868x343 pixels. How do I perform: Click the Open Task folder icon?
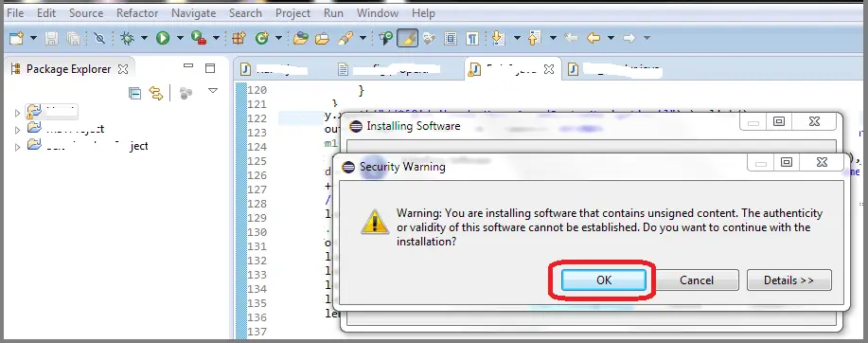click(x=322, y=38)
